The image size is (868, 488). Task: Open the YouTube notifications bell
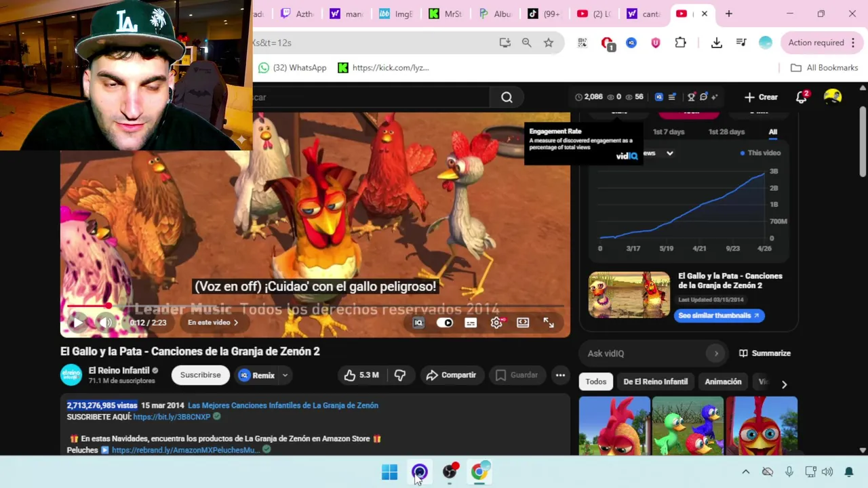[x=802, y=97]
